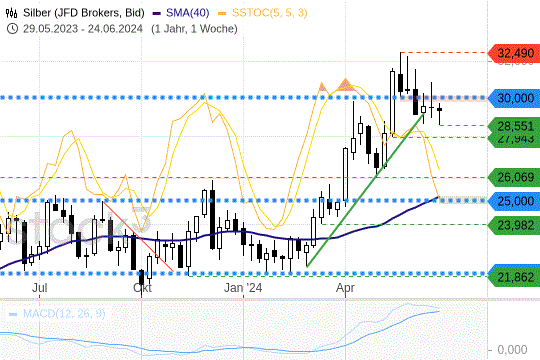Click the green 23,982 price tag
The image size is (540, 360).
514,225
